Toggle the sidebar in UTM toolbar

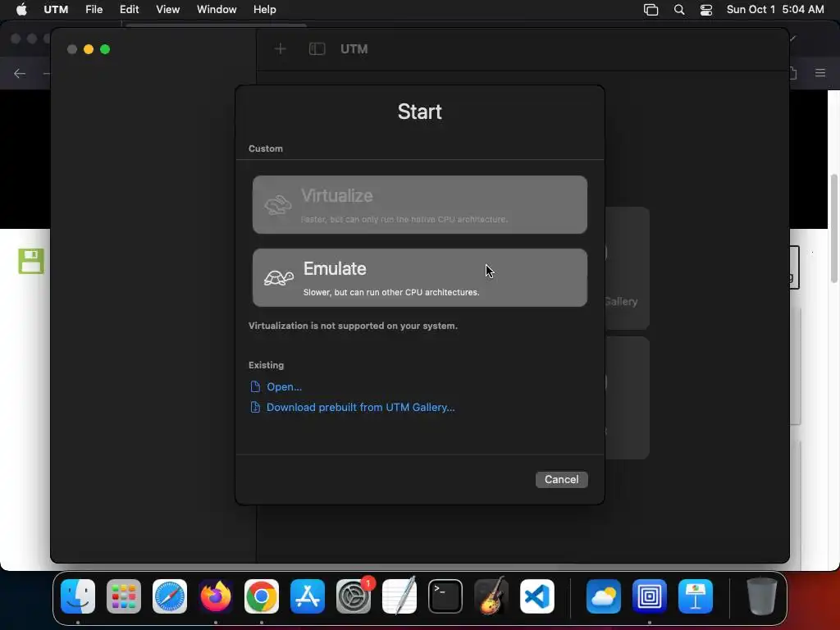[x=317, y=49]
